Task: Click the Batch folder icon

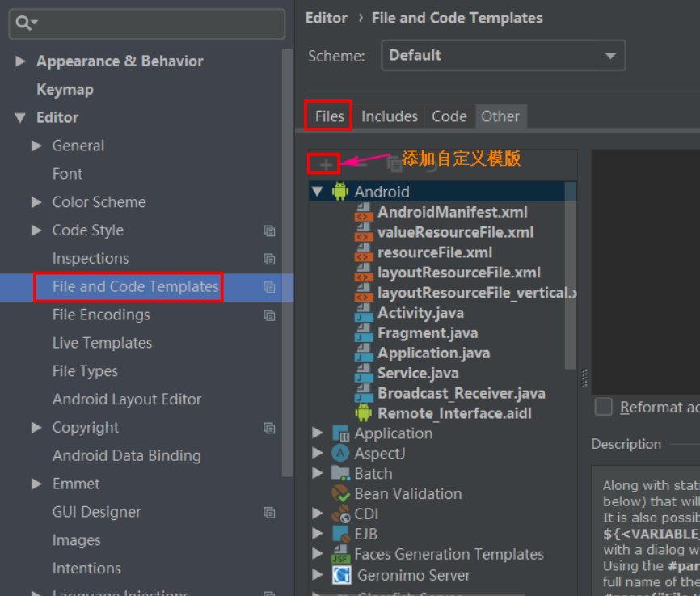Action: pyautogui.click(x=340, y=473)
